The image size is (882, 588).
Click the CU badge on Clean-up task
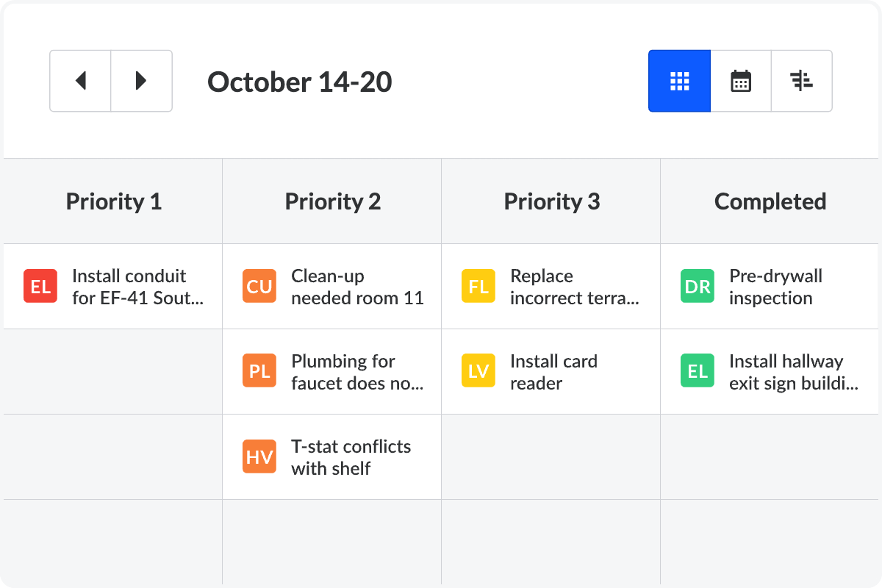[259, 287]
